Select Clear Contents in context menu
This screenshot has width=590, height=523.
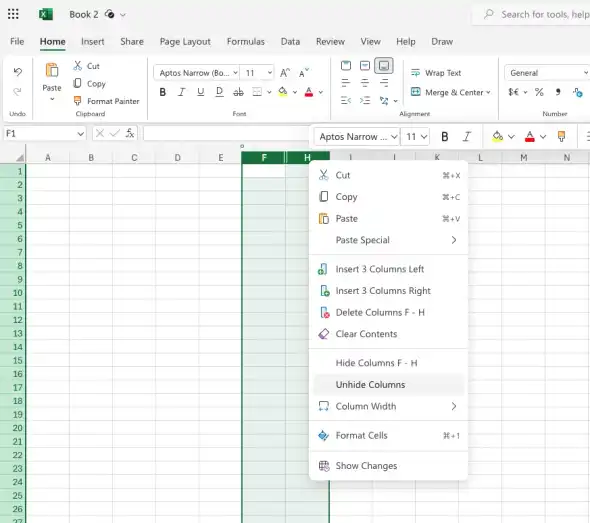[388, 334]
